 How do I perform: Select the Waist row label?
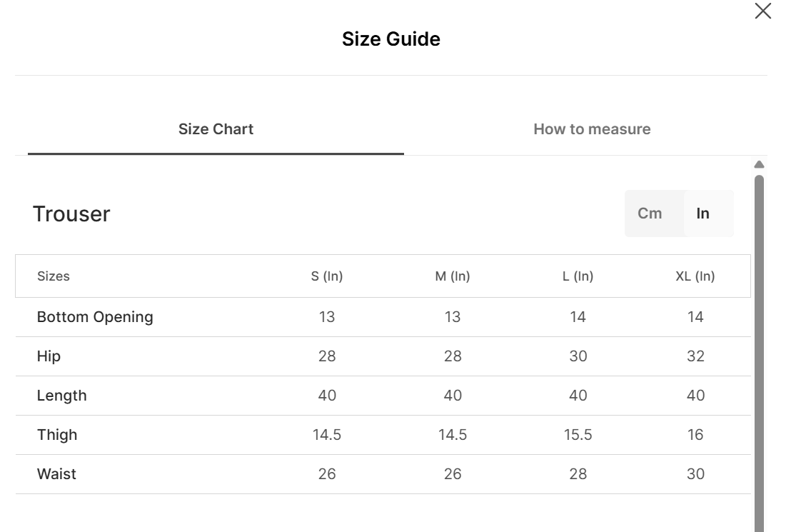tap(56, 474)
